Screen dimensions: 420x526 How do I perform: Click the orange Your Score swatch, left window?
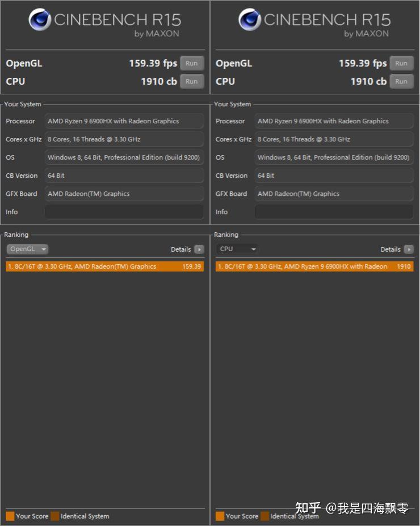coord(10,516)
